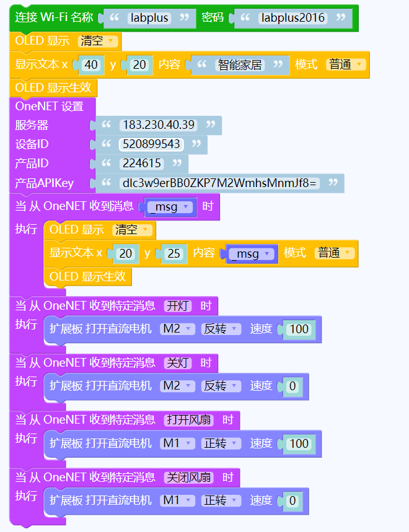Screen dimensions: 409x532
Task: Open the 反转 direction dropdown in 关灯 handler
Action: pos(221,386)
